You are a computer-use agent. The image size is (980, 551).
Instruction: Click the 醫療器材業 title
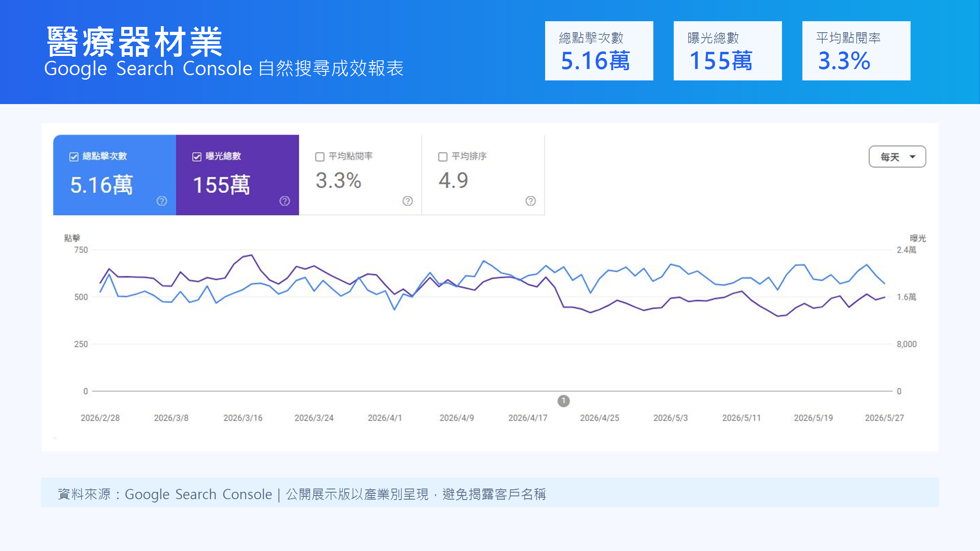(x=134, y=42)
